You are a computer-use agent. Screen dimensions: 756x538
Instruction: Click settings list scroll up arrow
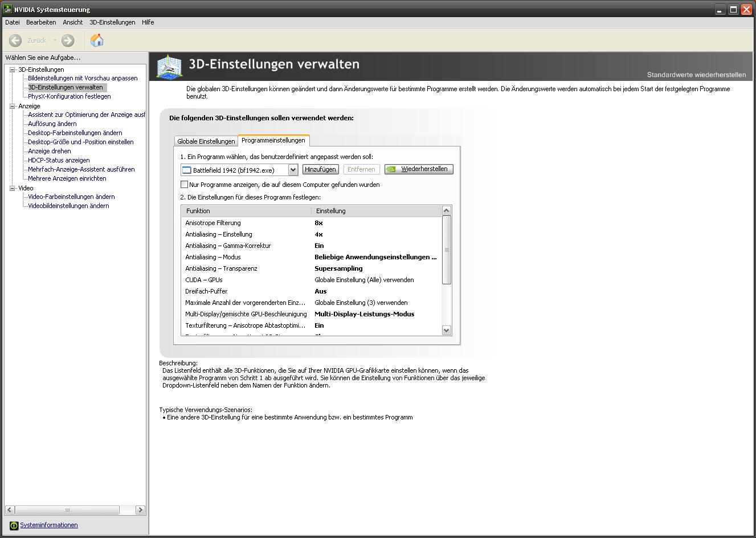point(447,211)
